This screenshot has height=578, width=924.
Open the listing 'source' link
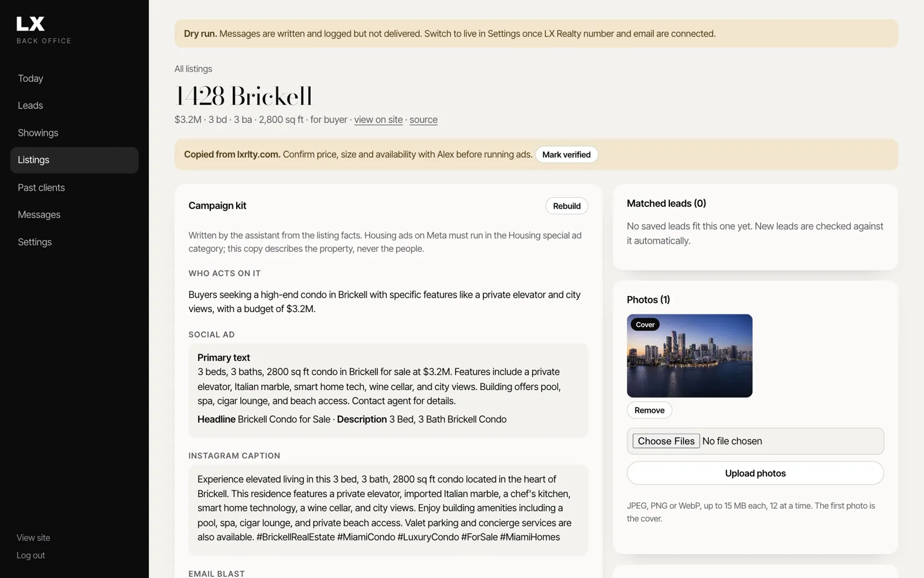pyautogui.click(x=423, y=120)
